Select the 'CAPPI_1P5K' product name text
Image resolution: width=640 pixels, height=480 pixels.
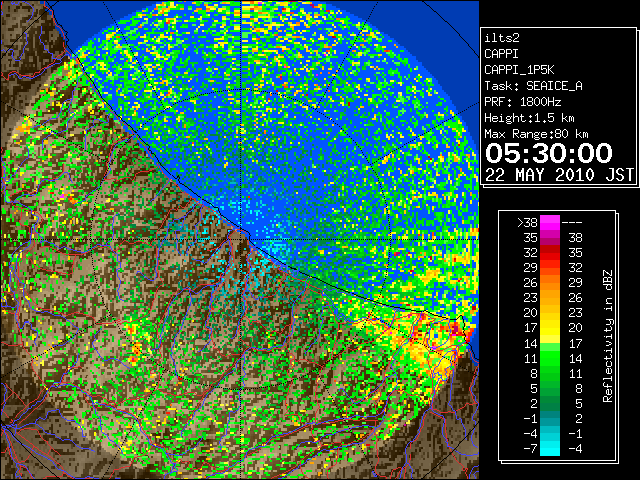[x=519, y=70]
